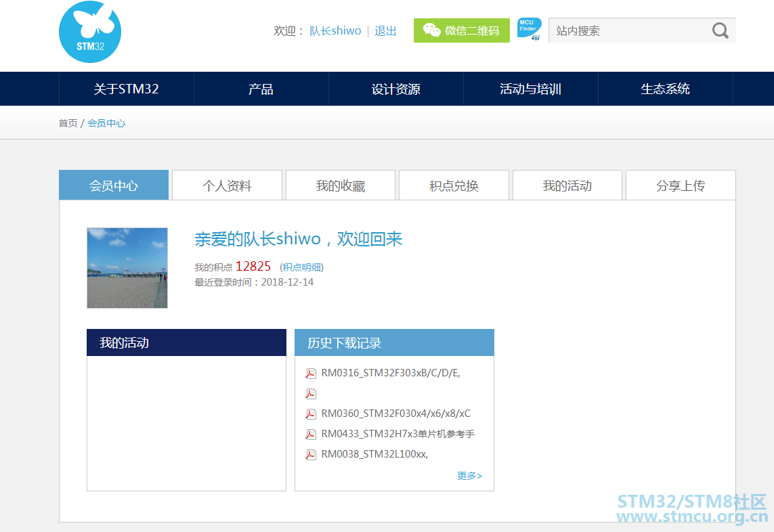The image size is (774, 532).
Task: Click the 历史下载记录 panel header
Action: click(394, 342)
